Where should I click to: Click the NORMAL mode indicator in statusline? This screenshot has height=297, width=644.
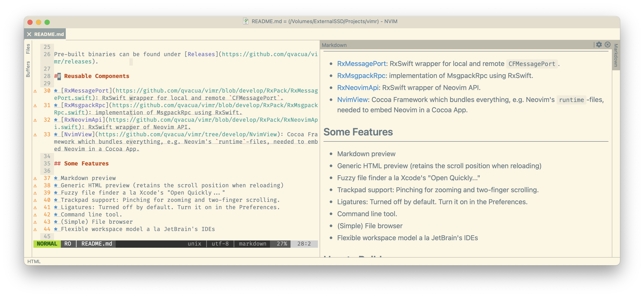coord(47,244)
